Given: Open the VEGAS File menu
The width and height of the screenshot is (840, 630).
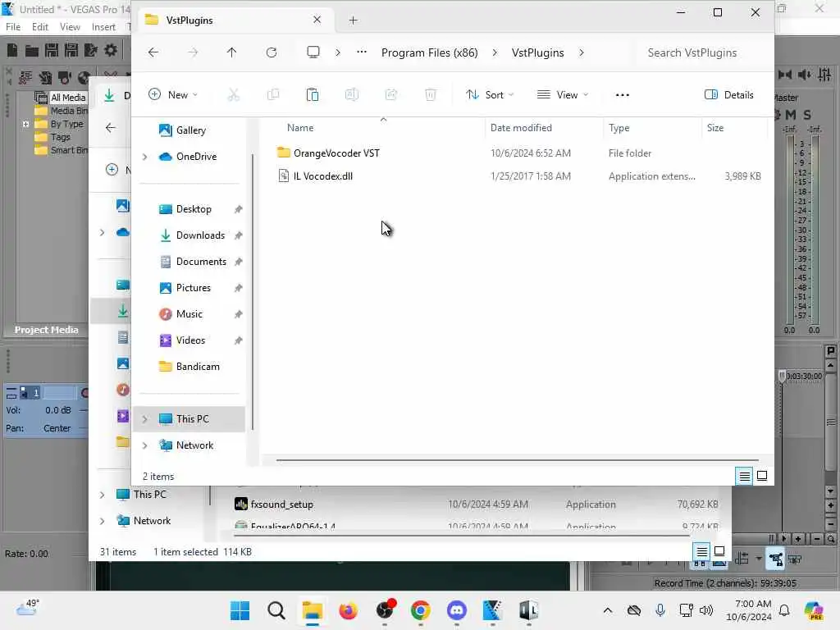Looking at the screenshot, I should click(13, 27).
